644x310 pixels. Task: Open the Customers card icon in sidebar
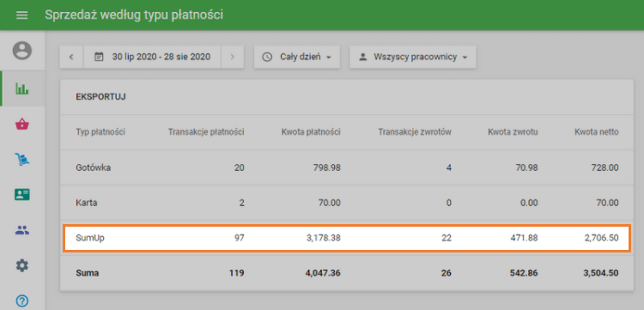coord(22,194)
